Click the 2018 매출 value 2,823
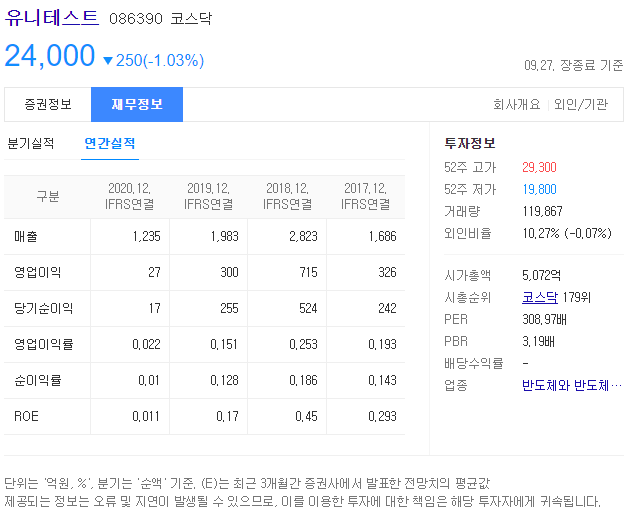627x517 pixels. [x=304, y=236]
